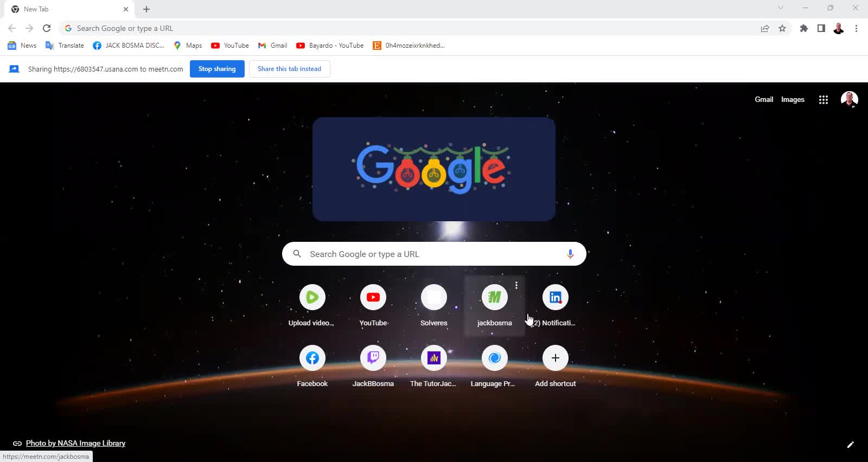Open Google Images link

(x=793, y=99)
